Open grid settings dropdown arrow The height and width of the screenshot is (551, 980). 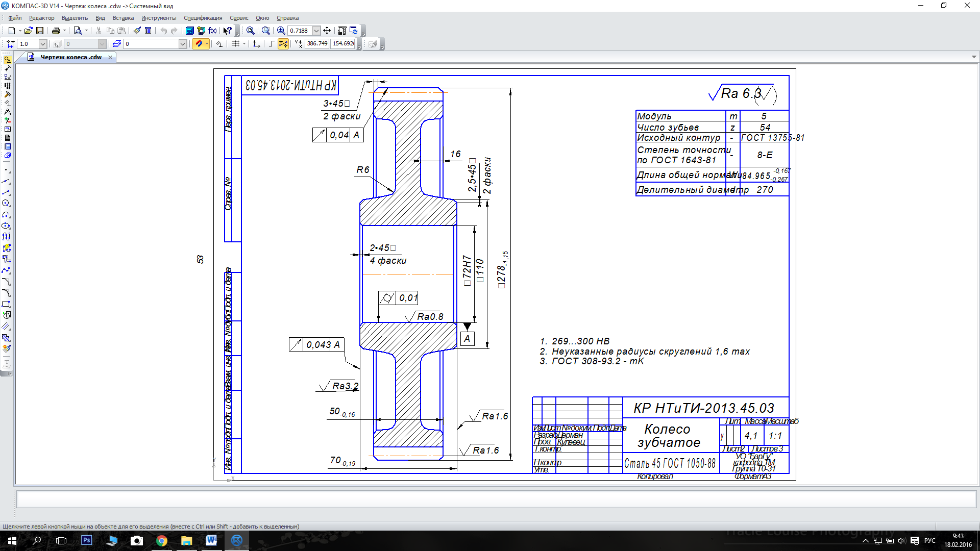244,44
